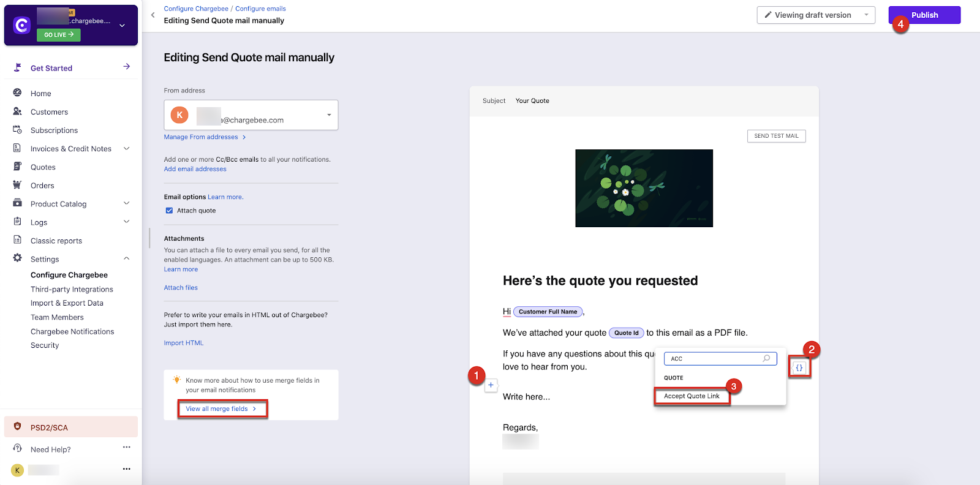Image resolution: width=980 pixels, height=485 pixels.
Task: Expand Invoices & Credit Notes menu
Action: click(127, 148)
